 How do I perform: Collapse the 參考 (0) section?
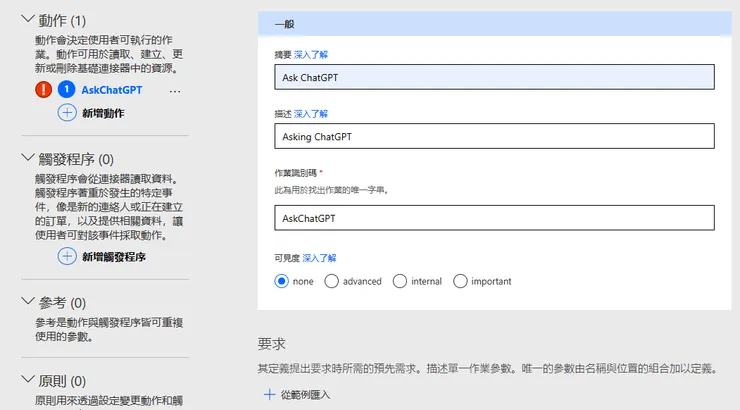[x=28, y=301]
